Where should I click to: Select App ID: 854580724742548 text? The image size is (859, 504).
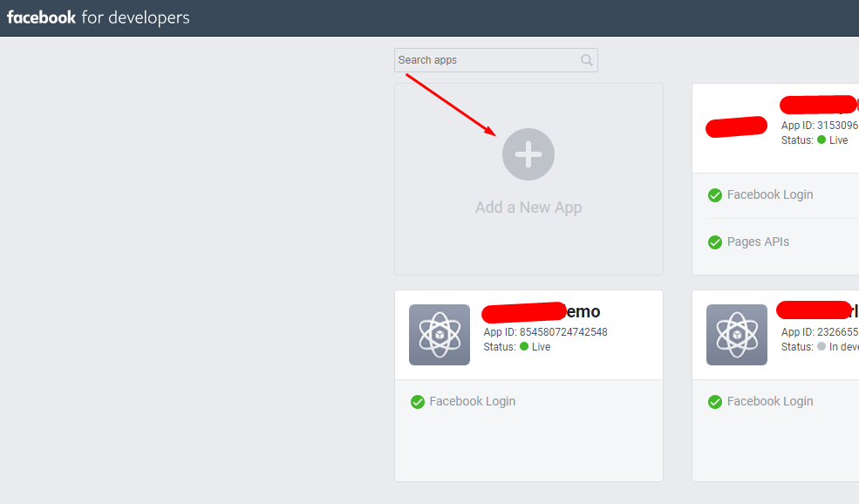click(x=545, y=332)
